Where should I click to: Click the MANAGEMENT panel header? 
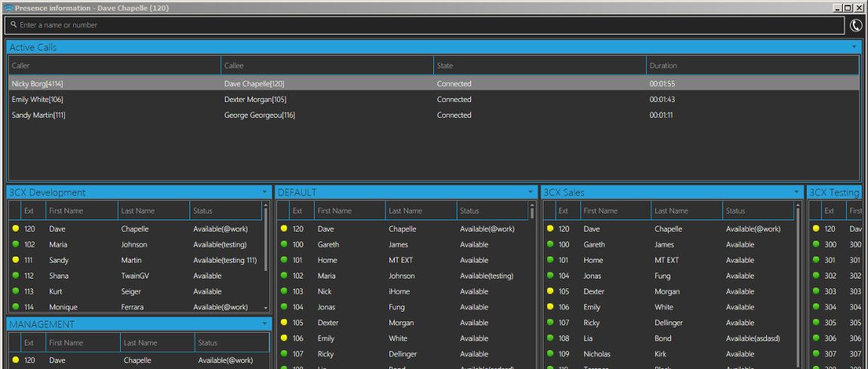(x=138, y=324)
